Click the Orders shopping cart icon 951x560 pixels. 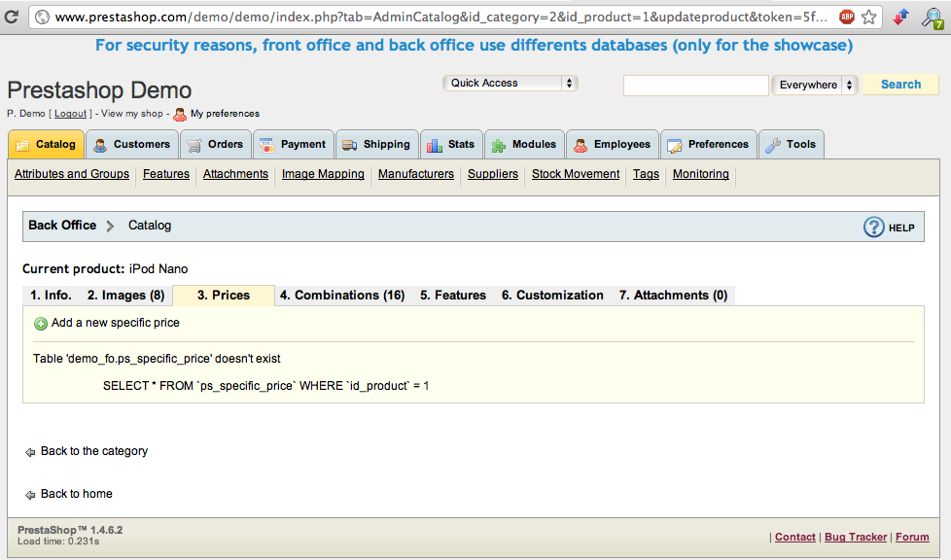tap(194, 146)
